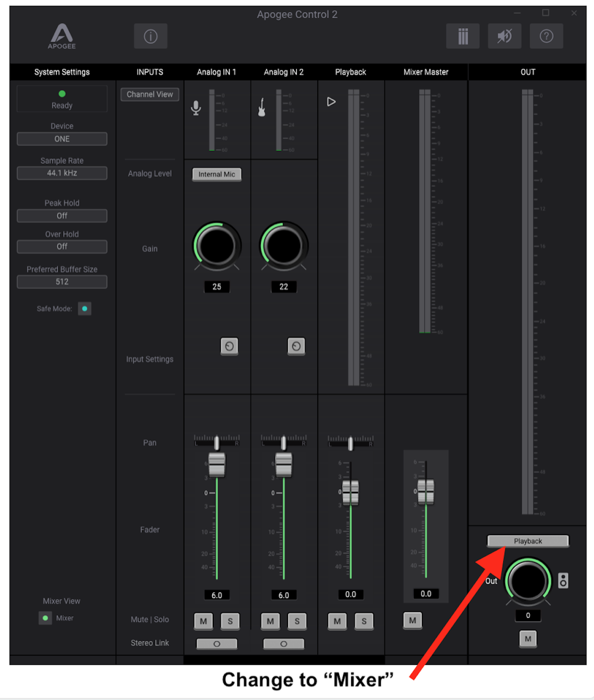Click the System Settings header
This screenshot has height=700, width=594.
point(62,72)
